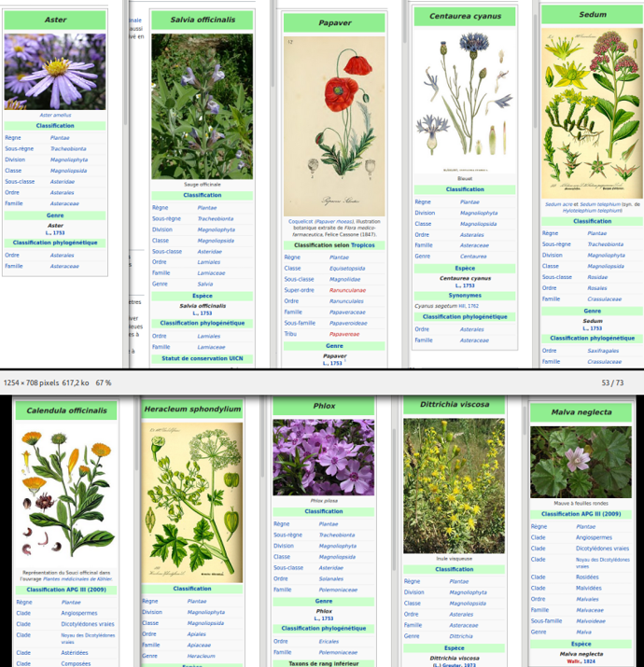Open the purple Phlox flower photo
This screenshot has height=667, width=644.
pos(323,456)
